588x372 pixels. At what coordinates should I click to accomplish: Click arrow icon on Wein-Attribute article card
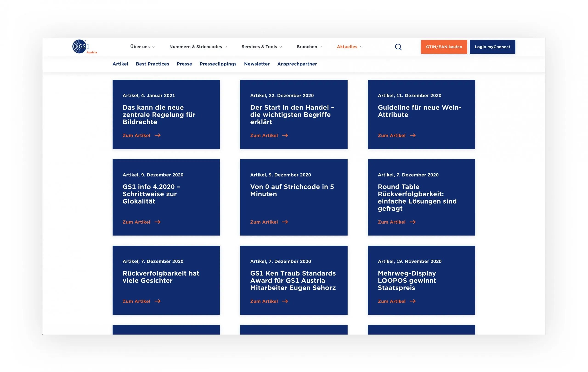413,135
